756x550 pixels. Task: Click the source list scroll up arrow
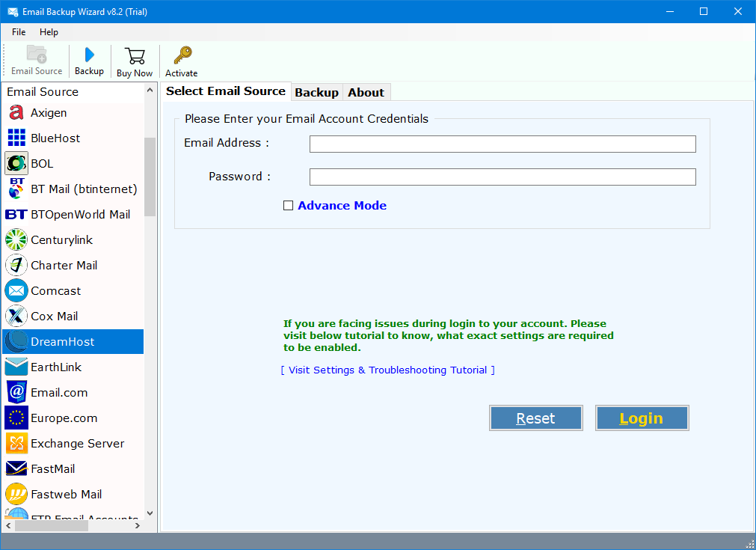[150, 91]
